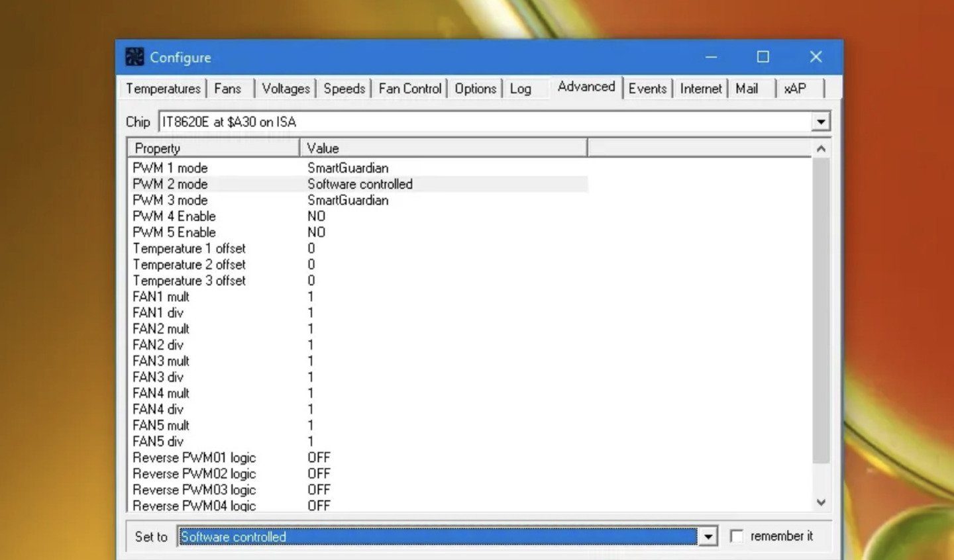The image size is (954, 560).
Task: Switch to the Options tab
Action: (475, 89)
